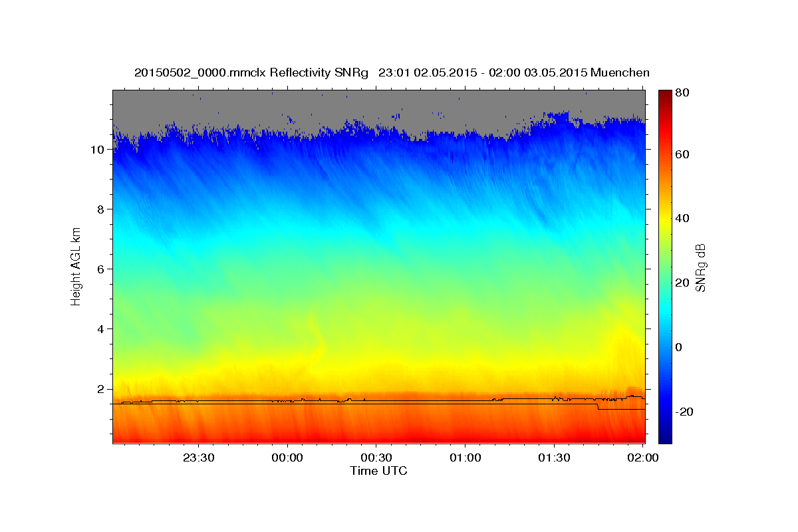Screen dimensions: 798x532
Task: Click the dark blue bottom of colorbar
Action: pos(665,436)
